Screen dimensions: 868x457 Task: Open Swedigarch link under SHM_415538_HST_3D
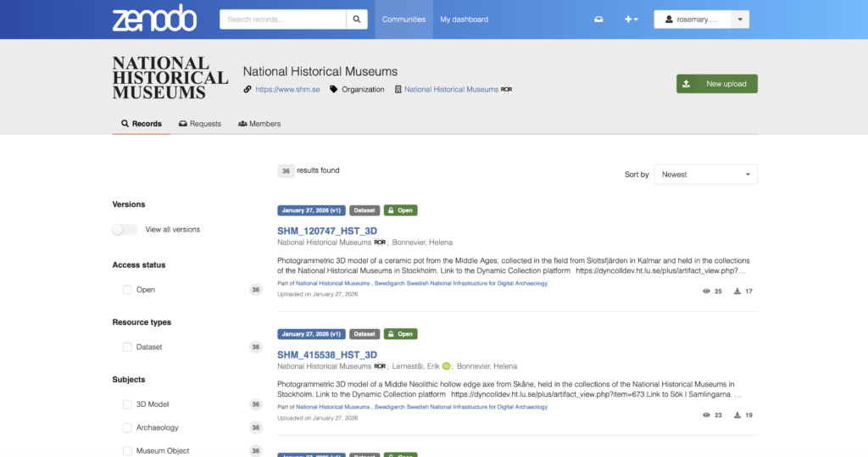(x=461, y=407)
